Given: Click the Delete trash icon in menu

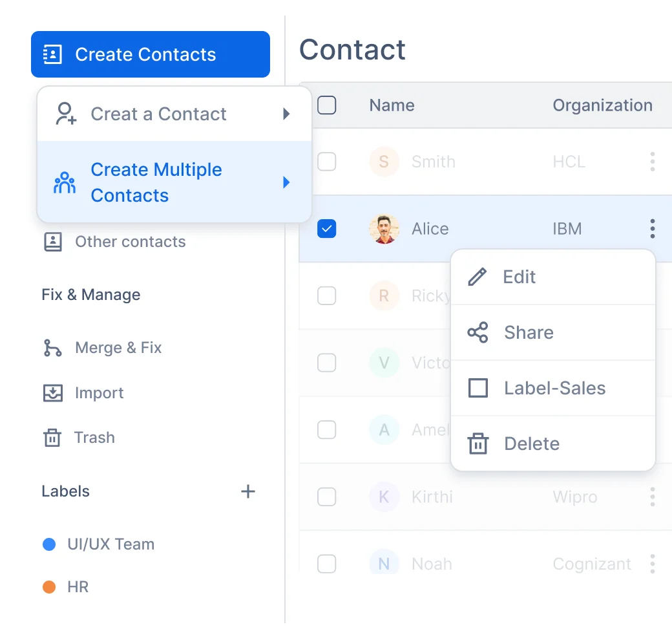Looking at the screenshot, I should pyautogui.click(x=478, y=444).
